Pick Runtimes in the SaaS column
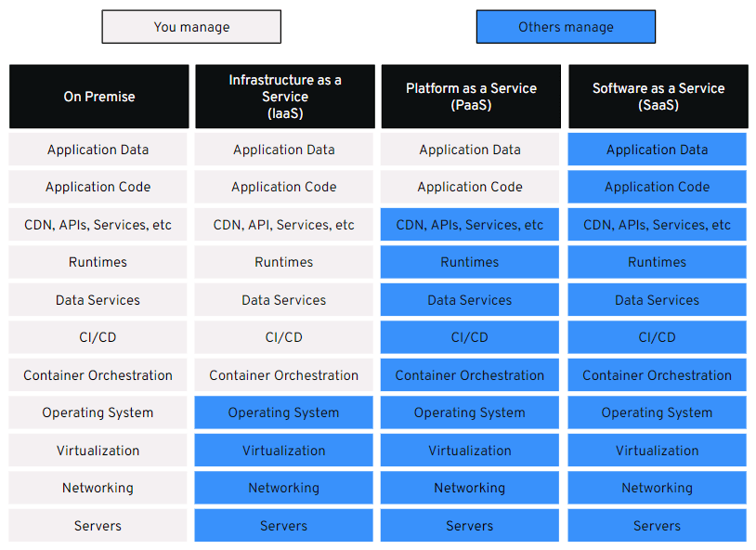This screenshot has height=550, width=756. click(x=658, y=262)
